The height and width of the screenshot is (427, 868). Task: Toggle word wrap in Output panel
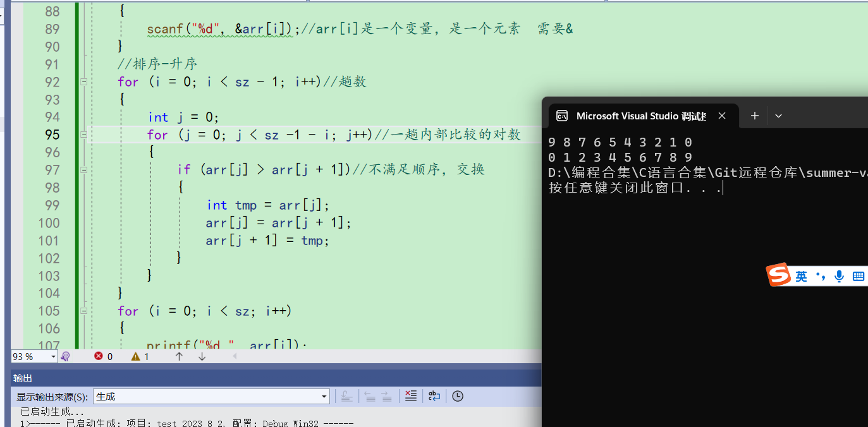(434, 396)
